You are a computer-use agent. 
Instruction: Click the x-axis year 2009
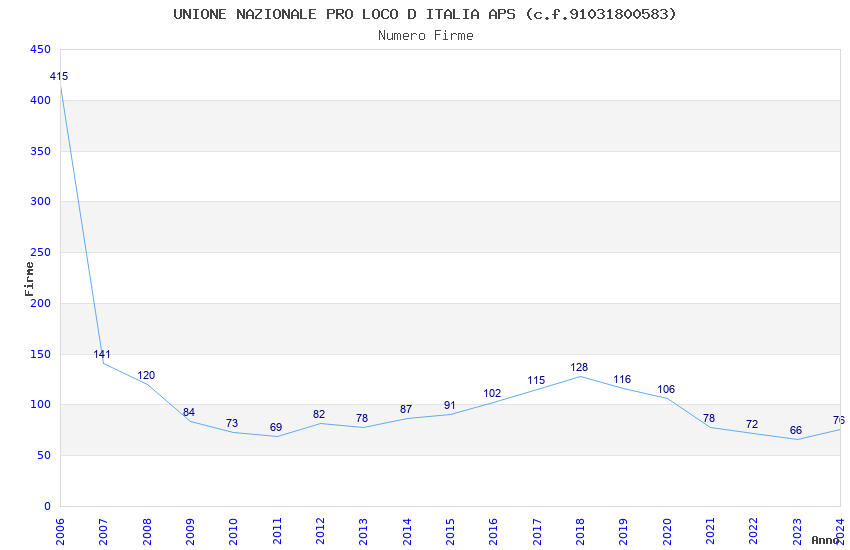(190, 532)
